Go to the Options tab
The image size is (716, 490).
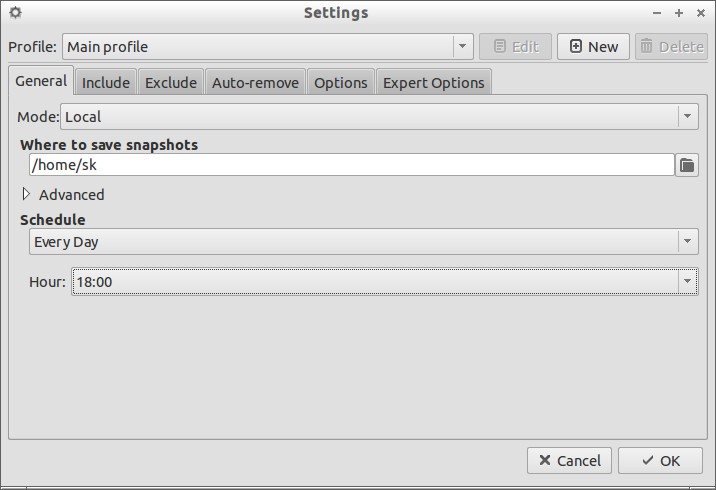coord(341,83)
